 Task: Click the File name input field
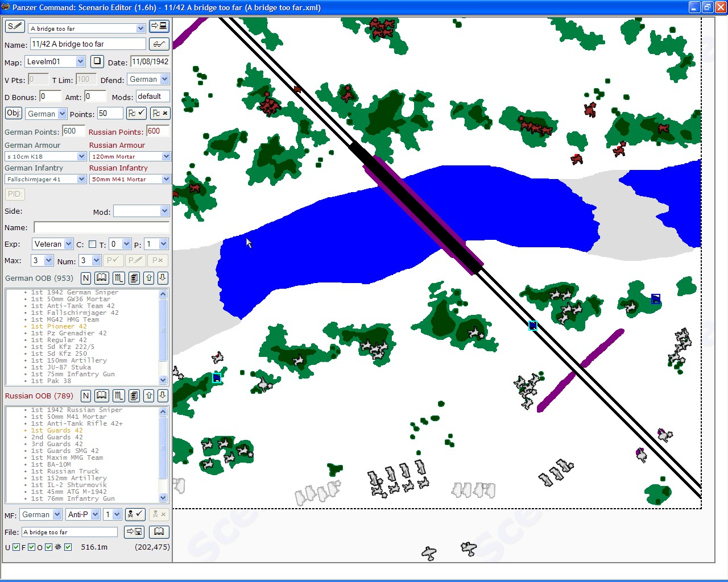69,532
